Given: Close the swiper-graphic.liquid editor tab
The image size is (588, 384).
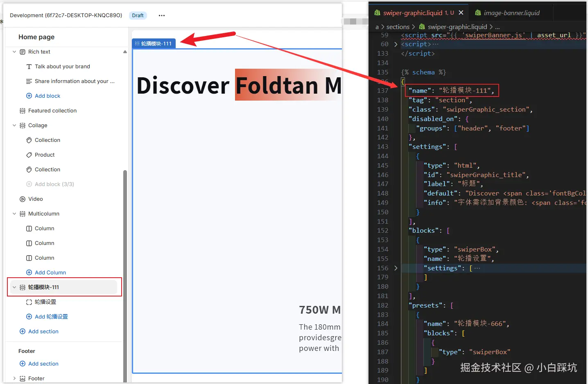Looking at the screenshot, I should [x=461, y=13].
